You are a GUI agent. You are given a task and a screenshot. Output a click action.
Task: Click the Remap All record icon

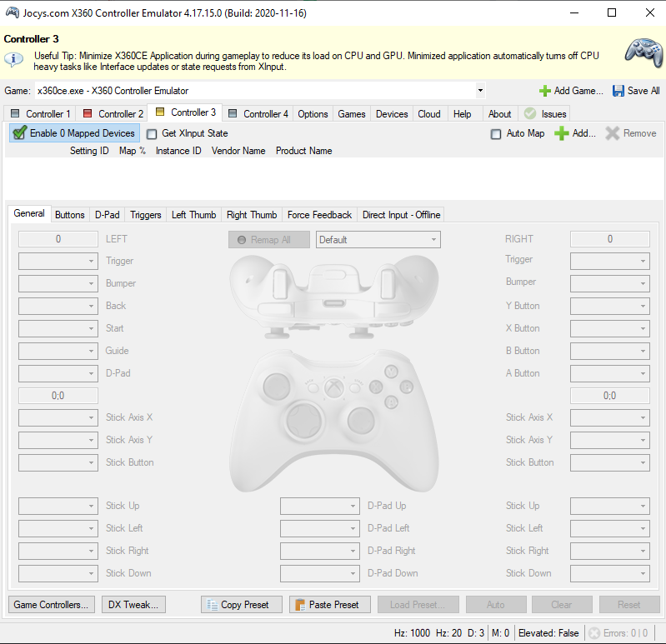(242, 240)
